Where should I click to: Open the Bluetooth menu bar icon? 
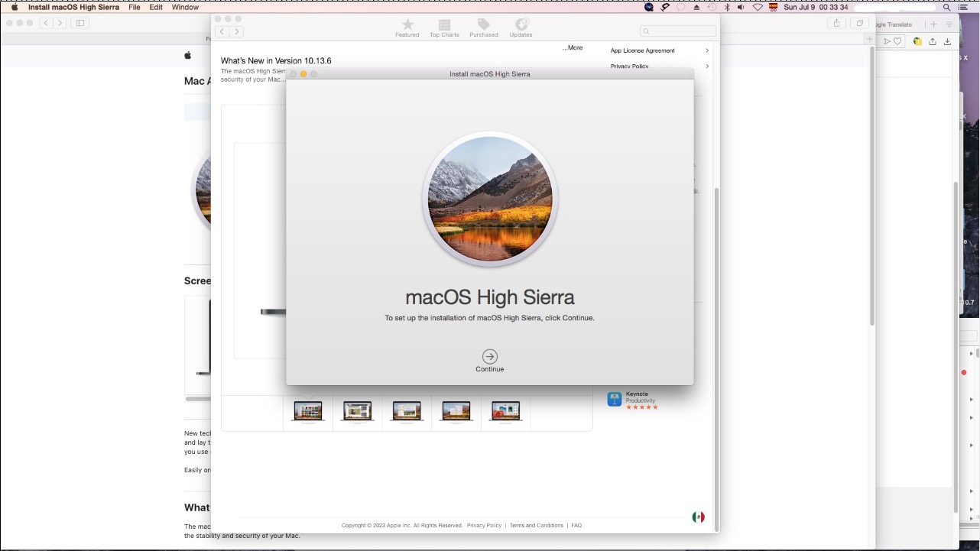(x=727, y=7)
